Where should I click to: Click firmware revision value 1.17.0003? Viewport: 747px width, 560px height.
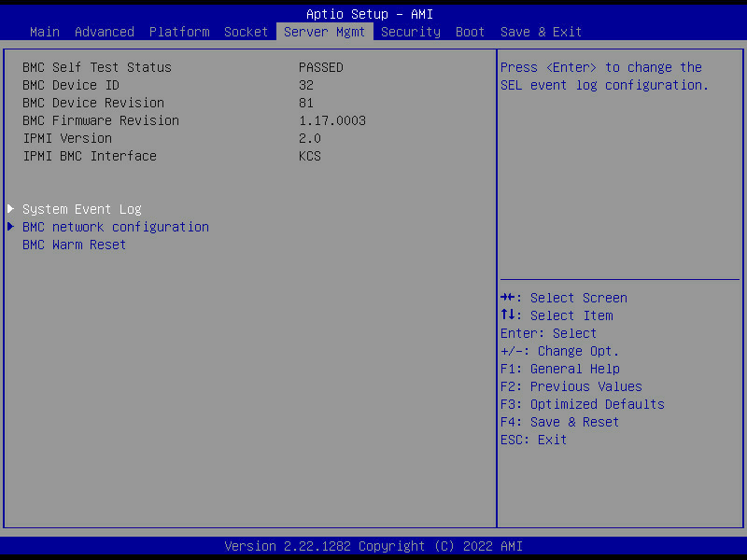[x=332, y=120]
